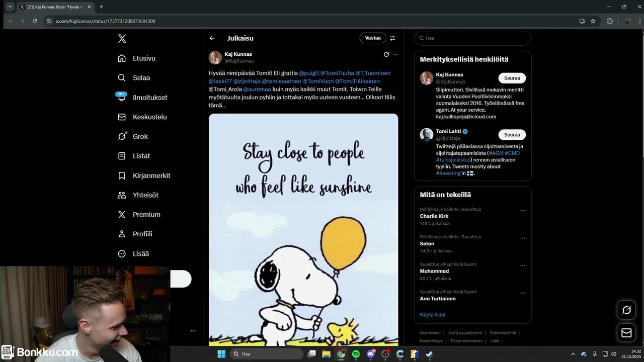
Task: Open the @TomiTuuha mention
Action: coord(337,73)
